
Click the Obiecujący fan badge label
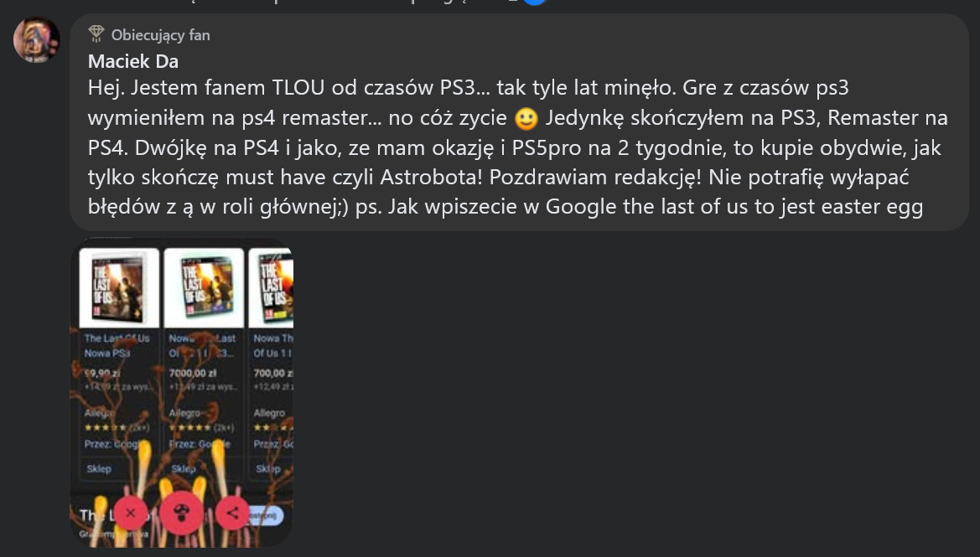click(x=161, y=35)
